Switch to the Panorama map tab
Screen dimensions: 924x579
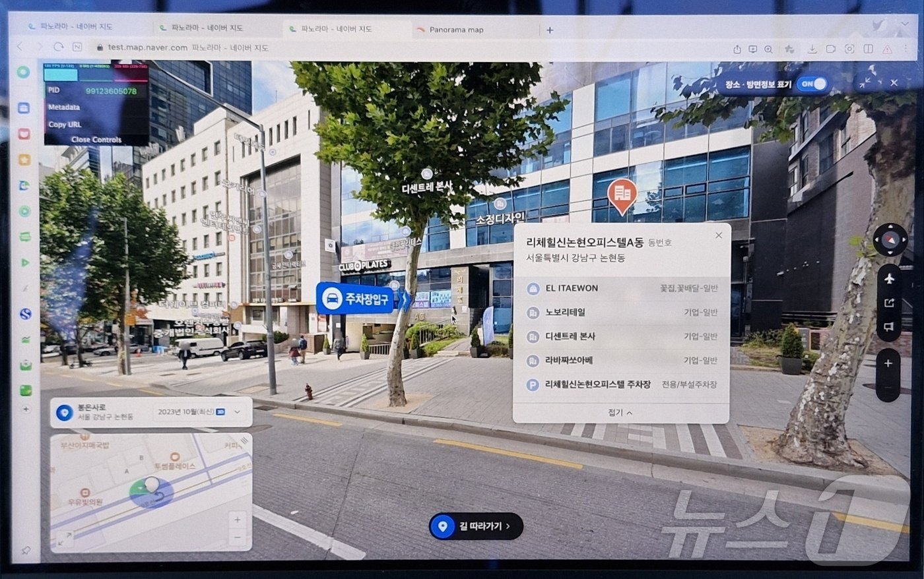(x=456, y=30)
